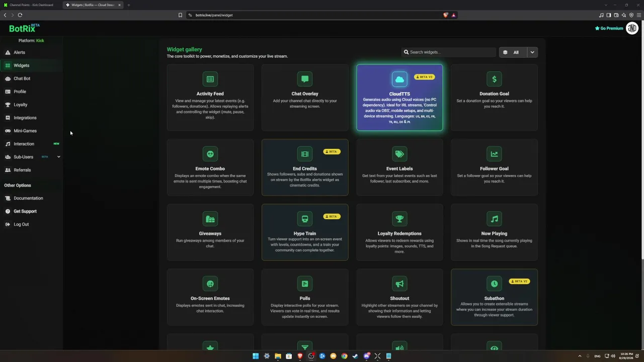
Task: Select the Subathon card title
Action: click(x=494, y=298)
